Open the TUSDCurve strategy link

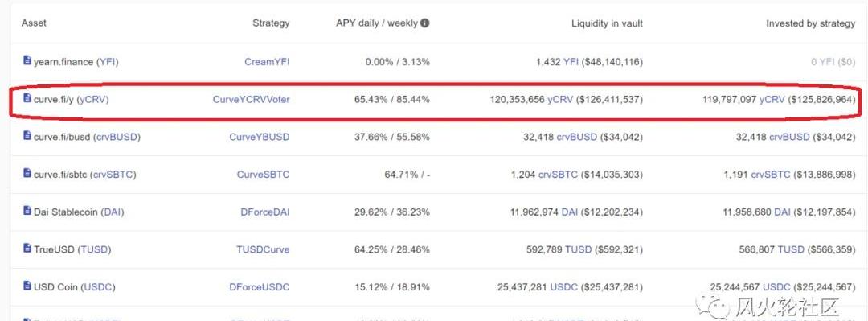(263, 249)
